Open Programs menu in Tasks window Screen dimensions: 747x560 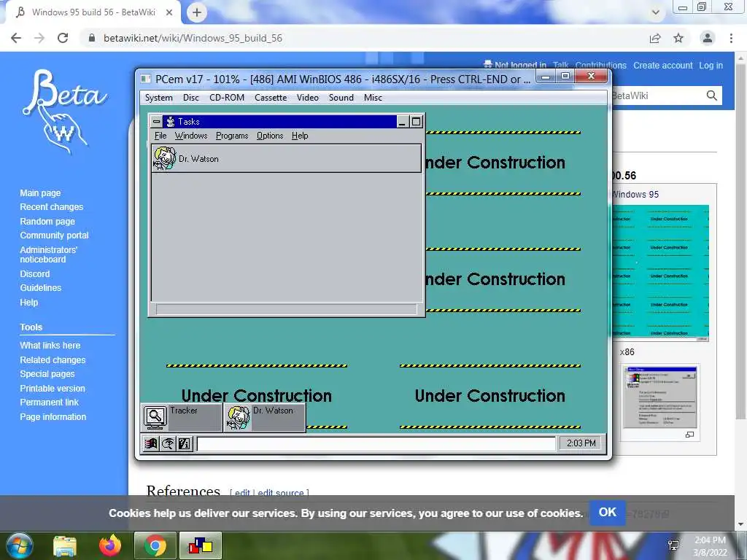coord(232,136)
